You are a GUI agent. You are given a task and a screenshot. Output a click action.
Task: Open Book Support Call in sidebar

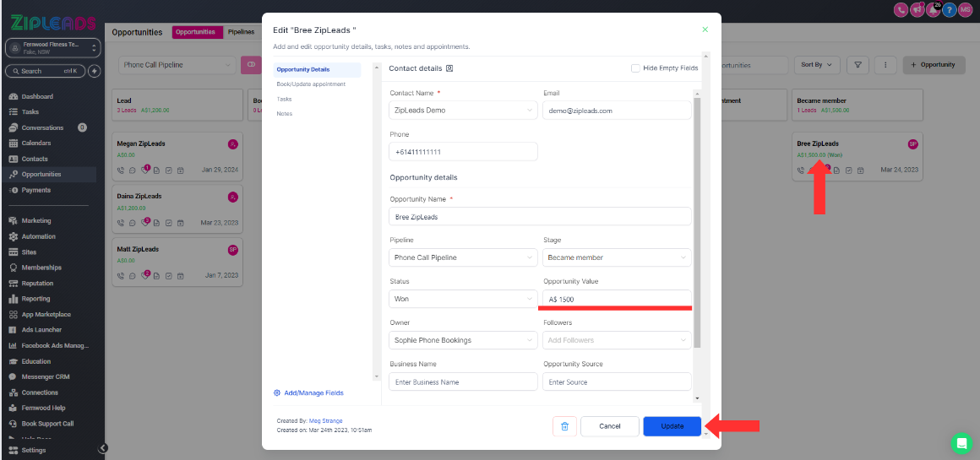(47, 424)
